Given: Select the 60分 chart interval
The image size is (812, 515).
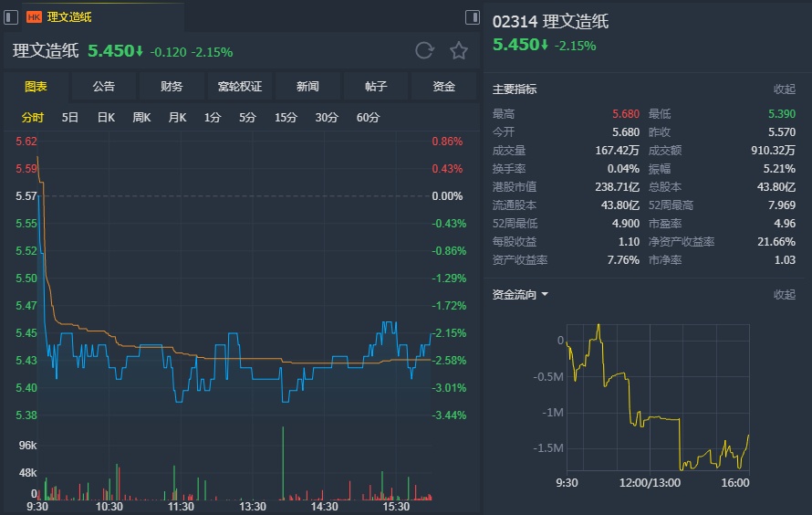Looking at the screenshot, I should point(369,117).
